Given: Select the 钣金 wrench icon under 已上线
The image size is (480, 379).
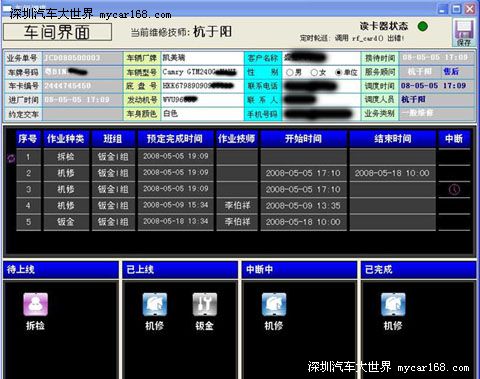Looking at the screenshot, I should 205,304.
